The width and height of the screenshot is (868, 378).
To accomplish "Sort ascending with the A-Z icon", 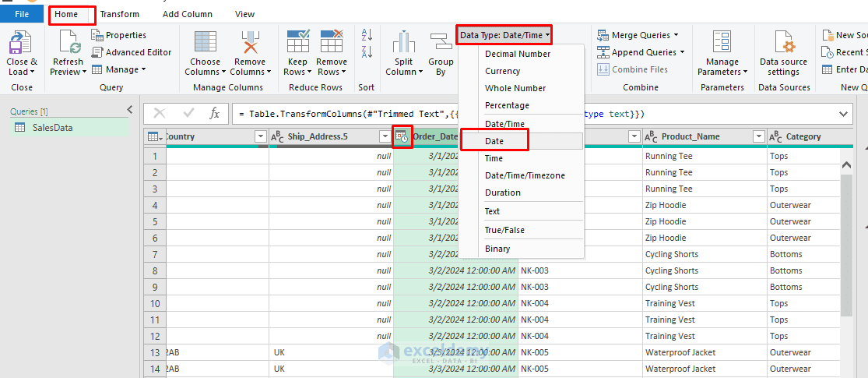I will (367, 35).
